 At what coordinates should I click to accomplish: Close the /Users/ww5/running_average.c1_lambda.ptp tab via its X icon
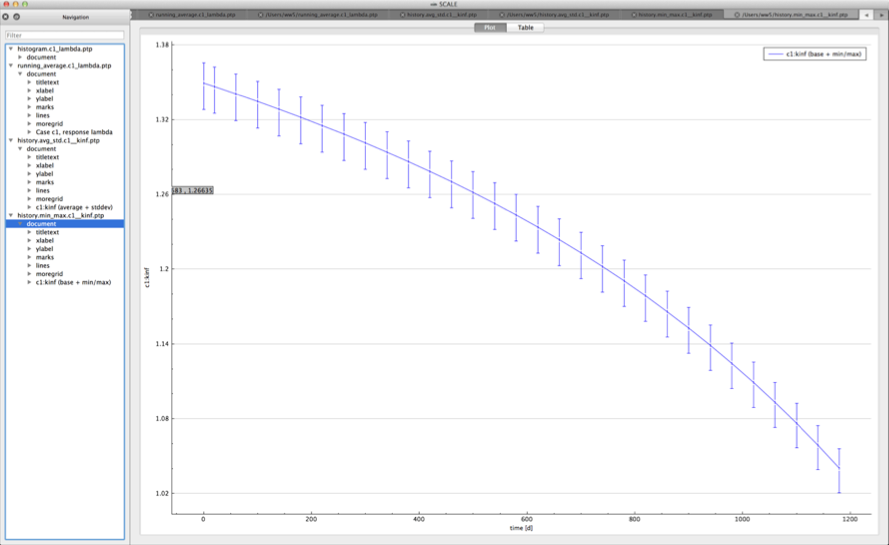(262, 16)
